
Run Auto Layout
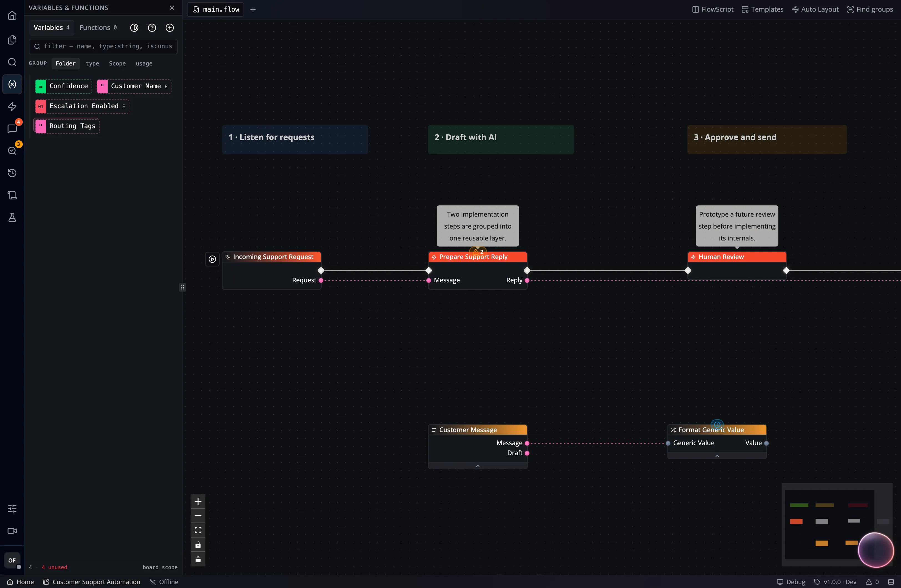[x=816, y=9]
